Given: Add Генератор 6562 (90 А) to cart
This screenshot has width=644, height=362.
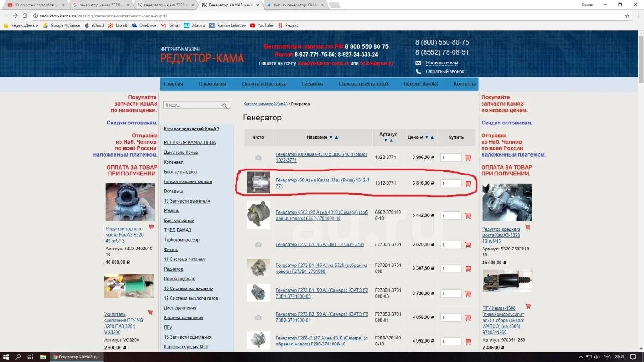Looking at the screenshot, I should pyautogui.click(x=468, y=215).
